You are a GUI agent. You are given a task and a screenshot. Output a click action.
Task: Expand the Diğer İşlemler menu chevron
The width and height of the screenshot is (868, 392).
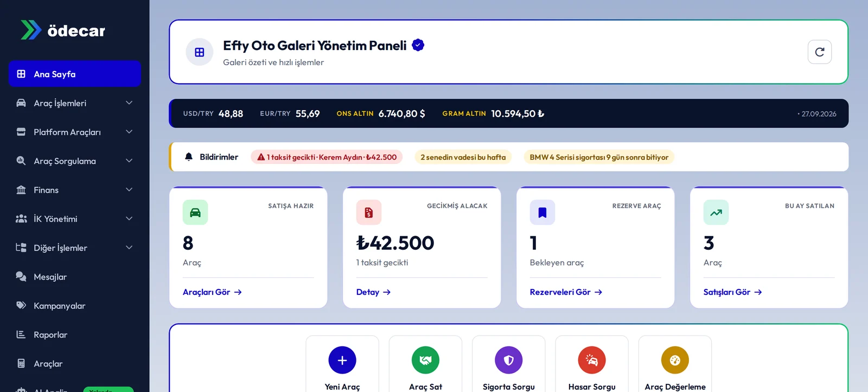coord(129,248)
